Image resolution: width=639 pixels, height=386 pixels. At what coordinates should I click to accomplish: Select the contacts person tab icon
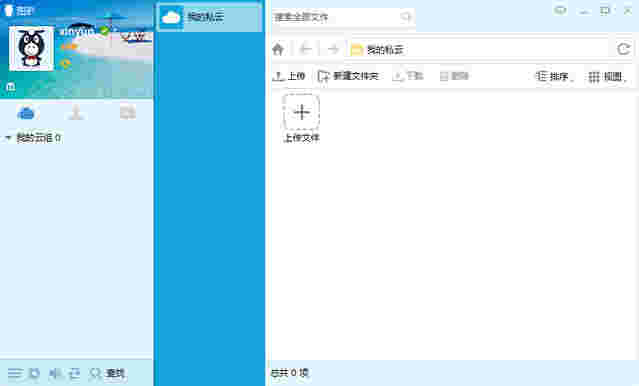(x=76, y=112)
